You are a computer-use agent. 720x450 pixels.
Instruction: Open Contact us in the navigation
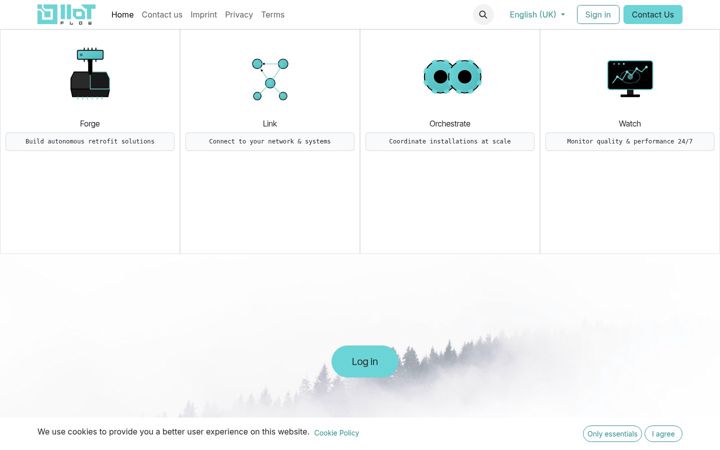point(162,15)
